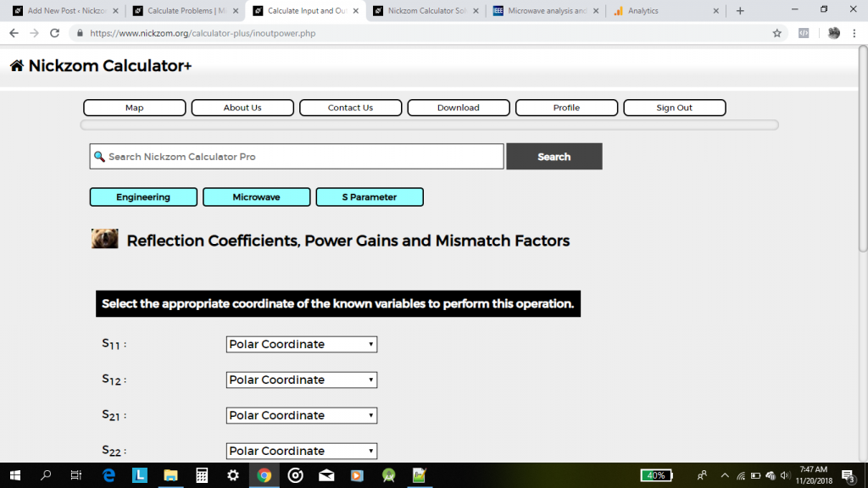Open the S21 coordinate dropdown
This screenshot has height=488, width=868.
tap(302, 415)
